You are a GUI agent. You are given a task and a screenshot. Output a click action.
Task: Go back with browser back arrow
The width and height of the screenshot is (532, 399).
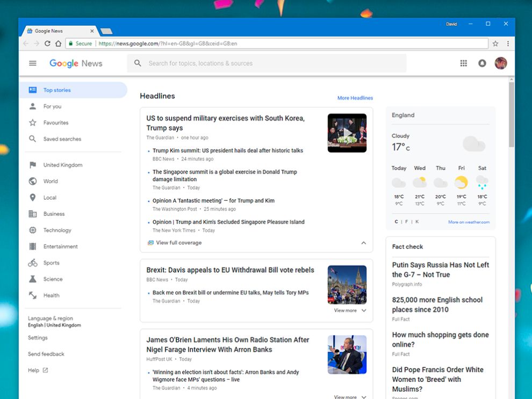[26, 43]
